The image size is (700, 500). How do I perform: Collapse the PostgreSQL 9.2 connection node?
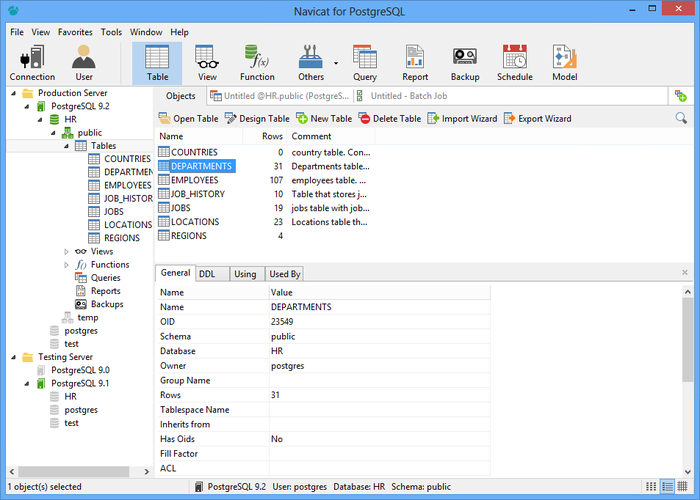[27, 106]
